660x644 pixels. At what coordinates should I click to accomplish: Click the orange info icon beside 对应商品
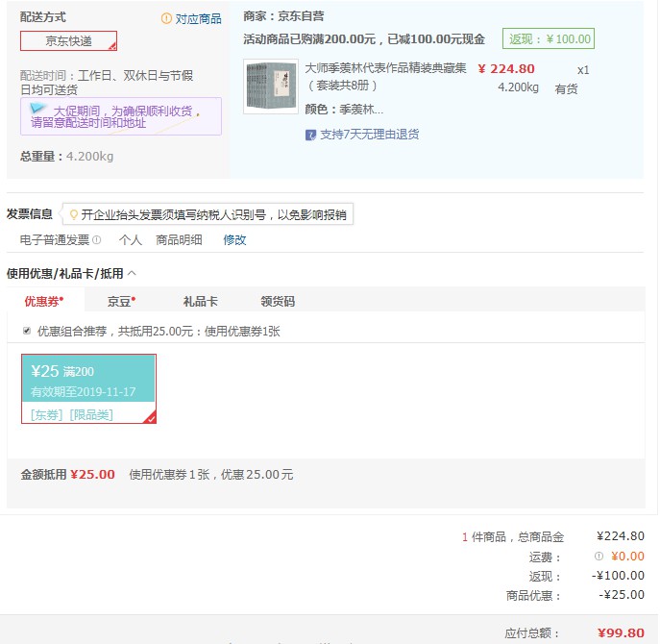pos(167,18)
